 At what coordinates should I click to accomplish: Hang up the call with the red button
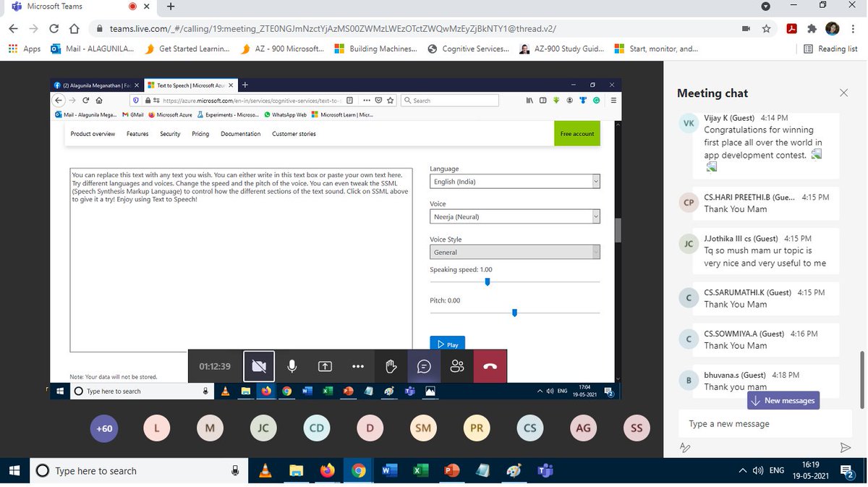(x=490, y=366)
